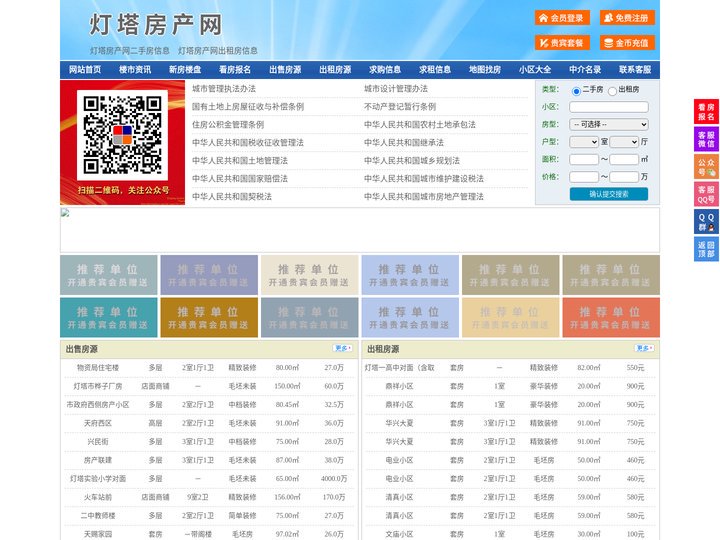This screenshot has height=540, width=720.
Task: Open 文庙小区 rental listing
Action: pos(399,534)
